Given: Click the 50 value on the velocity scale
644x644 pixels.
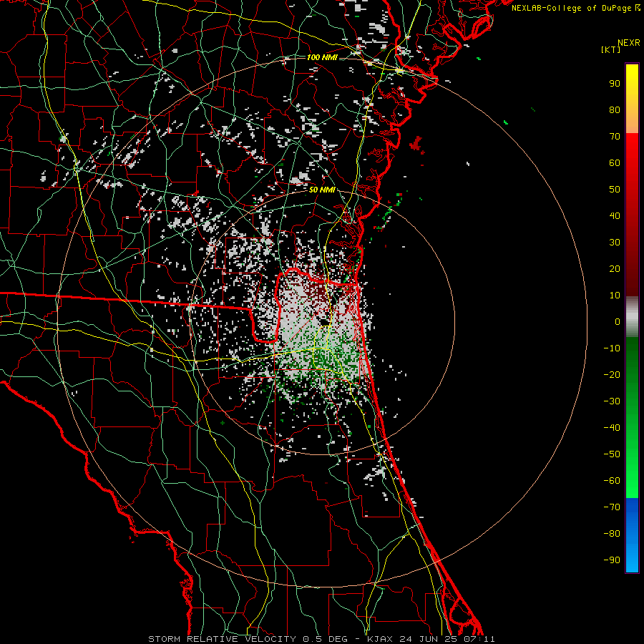Looking at the screenshot, I should tap(615, 190).
